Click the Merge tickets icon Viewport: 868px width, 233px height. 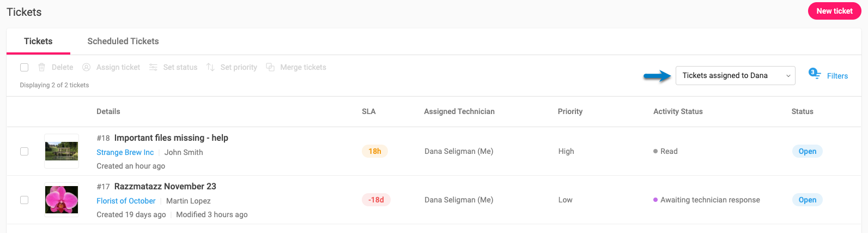[270, 67]
